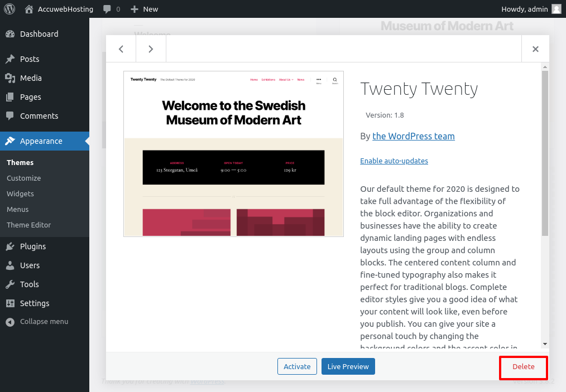
Task: Open Settings menu label
Action: point(35,303)
